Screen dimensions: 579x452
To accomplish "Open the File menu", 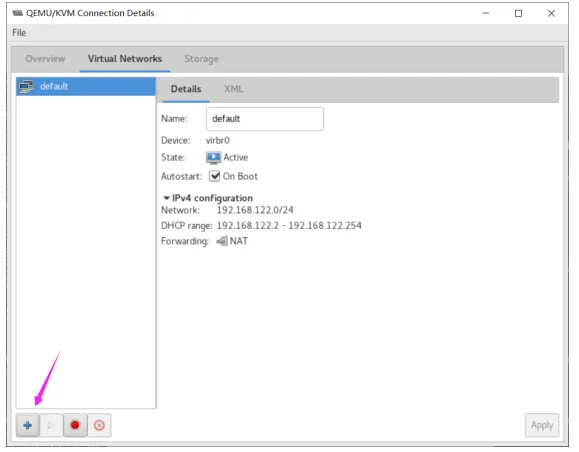I will pos(19,32).
